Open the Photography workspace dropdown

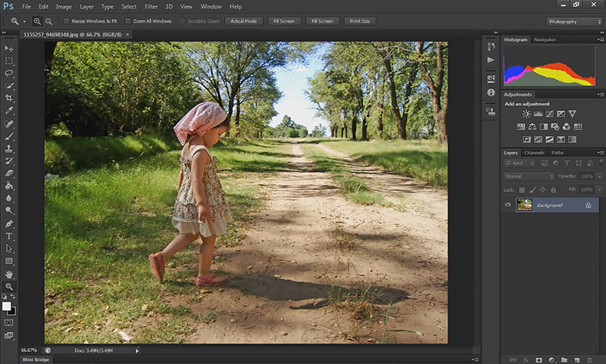(x=574, y=22)
